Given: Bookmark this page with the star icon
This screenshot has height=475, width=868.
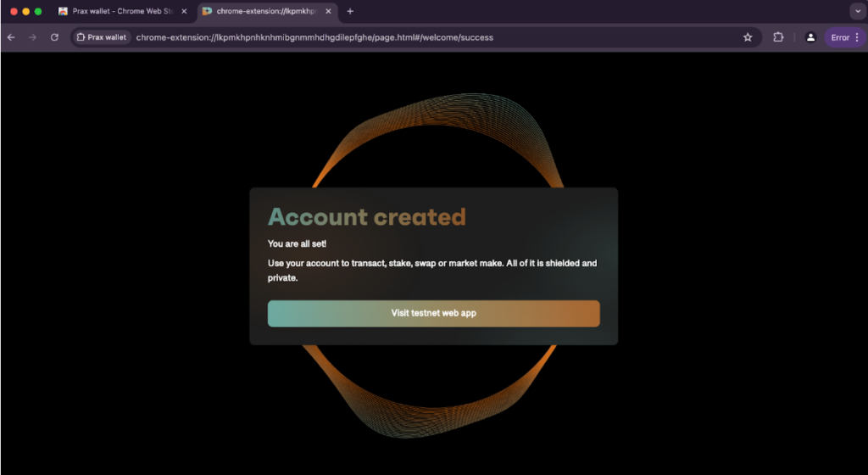Looking at the screenshot, I should coord(748,37).
